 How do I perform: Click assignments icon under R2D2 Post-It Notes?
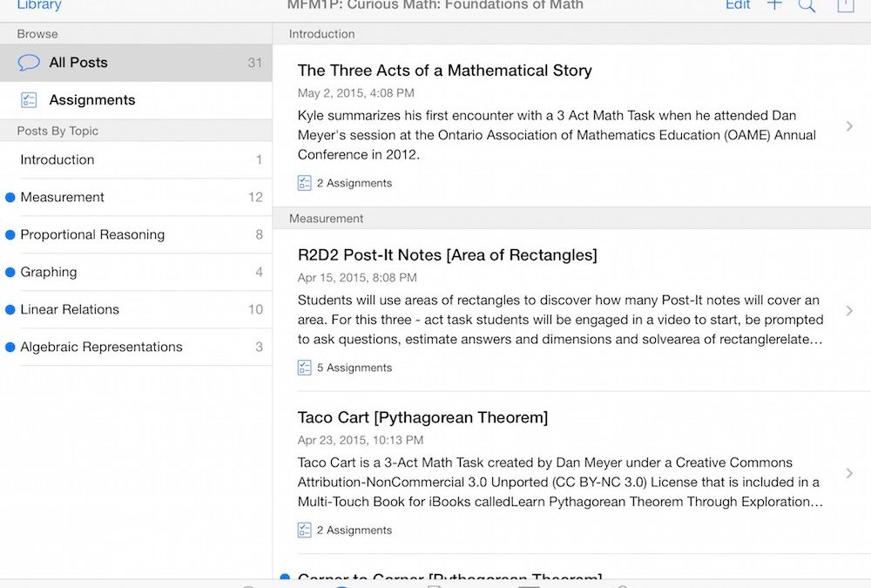click(x=305, y=368)
